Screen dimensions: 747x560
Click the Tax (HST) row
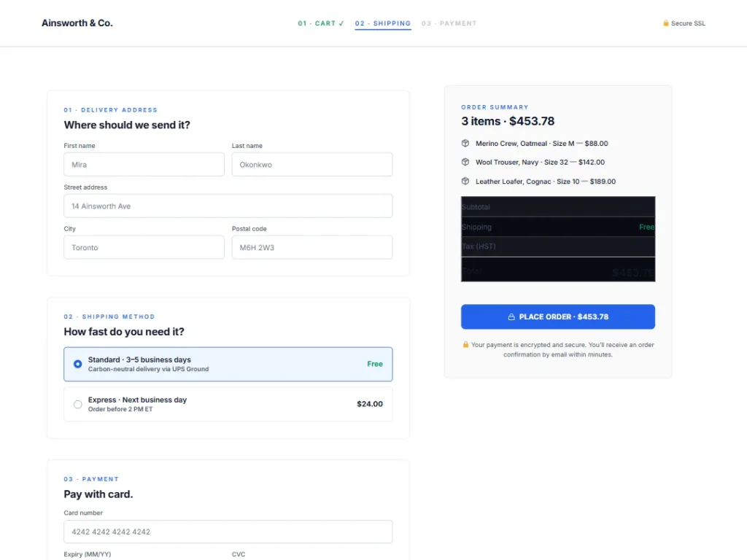[558, 246]
